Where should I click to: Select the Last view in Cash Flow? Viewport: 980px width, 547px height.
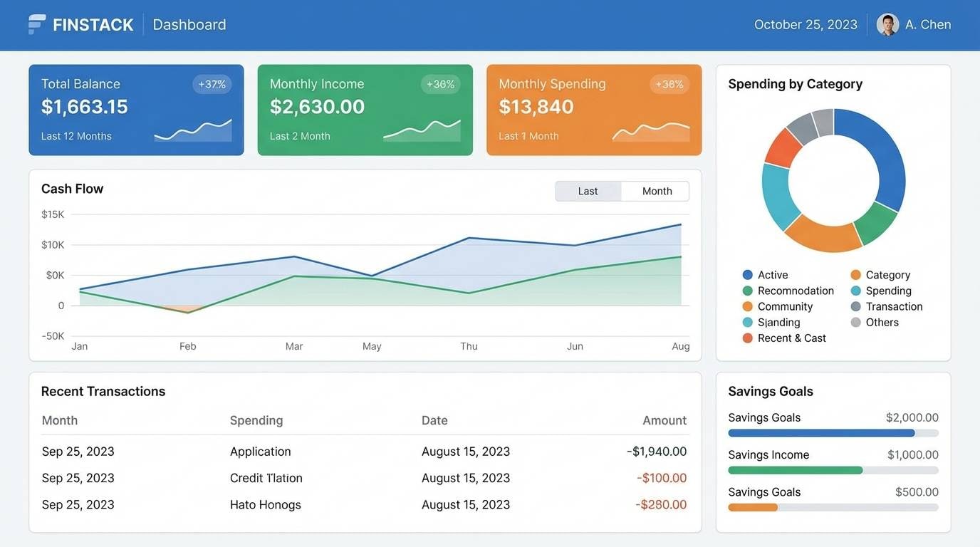point(588,191)
